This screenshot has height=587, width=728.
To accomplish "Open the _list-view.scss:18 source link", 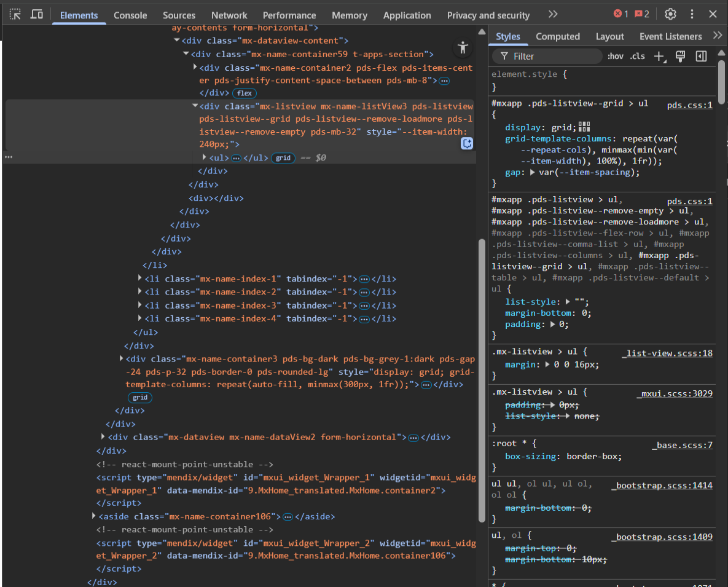I will click(667, 353).
